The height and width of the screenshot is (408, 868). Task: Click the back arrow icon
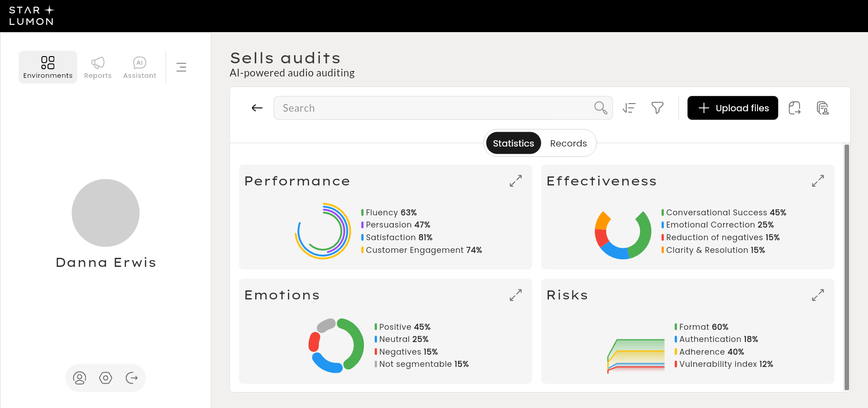(257, 108)
